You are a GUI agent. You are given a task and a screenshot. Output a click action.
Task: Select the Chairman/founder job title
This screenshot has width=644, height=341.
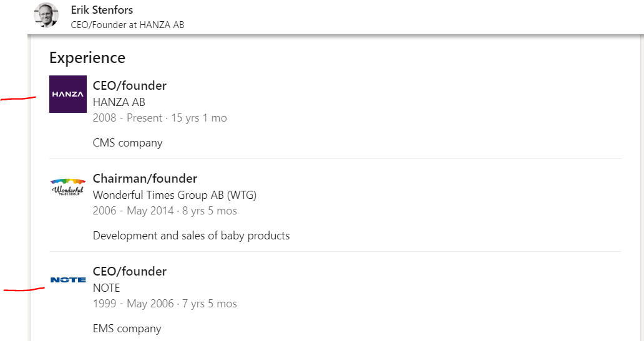(x=145, y=179)
